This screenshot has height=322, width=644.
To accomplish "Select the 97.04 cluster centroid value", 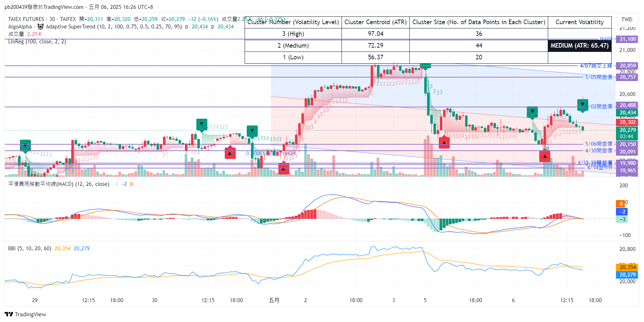I will click(376, 34).
